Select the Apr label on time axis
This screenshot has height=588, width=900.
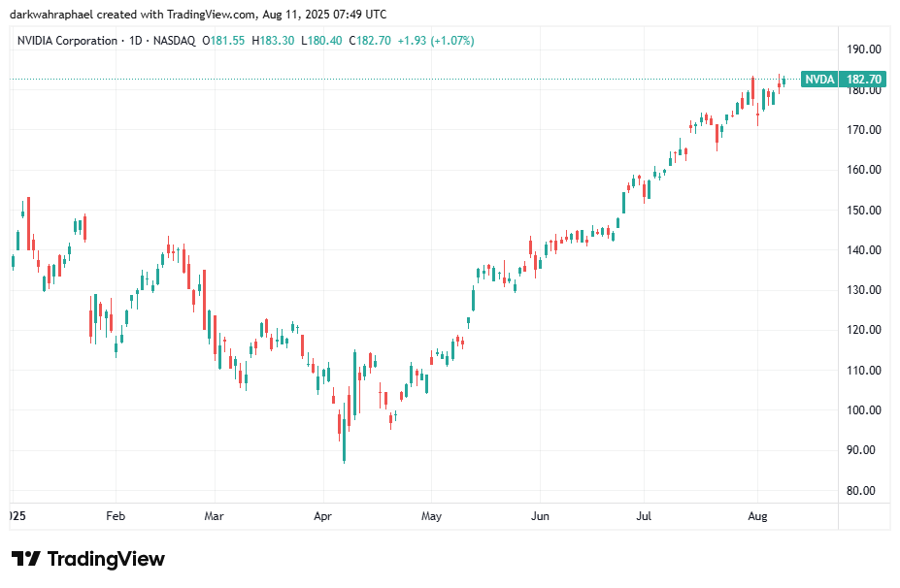pos(321,516)
